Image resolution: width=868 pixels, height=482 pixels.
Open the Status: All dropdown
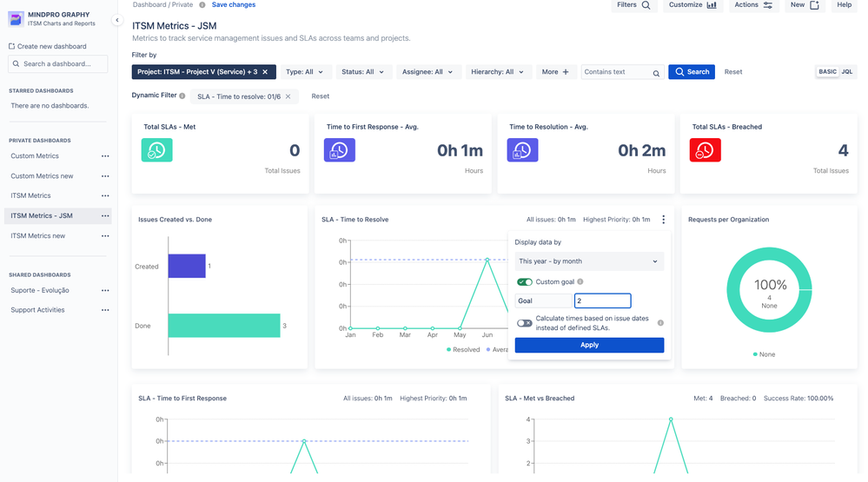(362, 72)
